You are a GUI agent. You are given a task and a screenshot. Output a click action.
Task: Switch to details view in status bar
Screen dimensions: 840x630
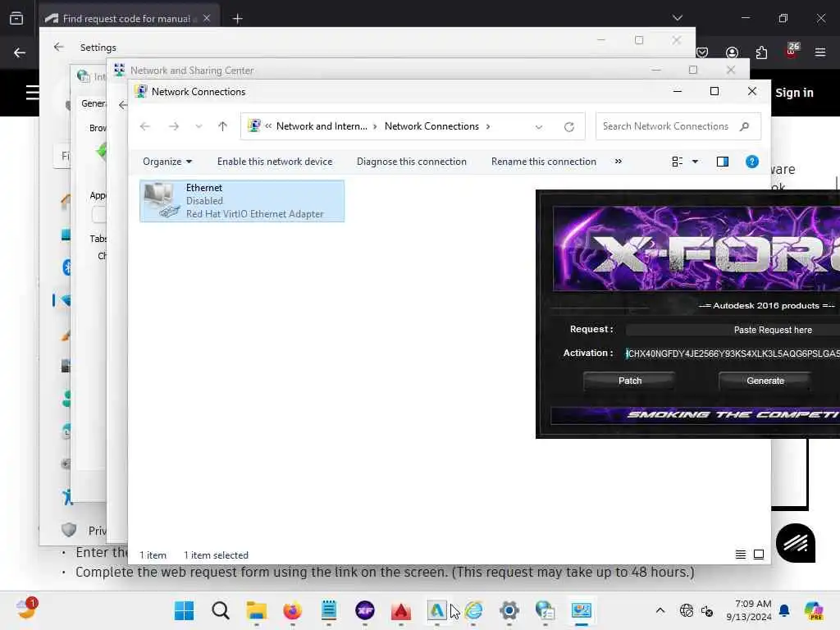pyautogui.click(x=741, y=555)
